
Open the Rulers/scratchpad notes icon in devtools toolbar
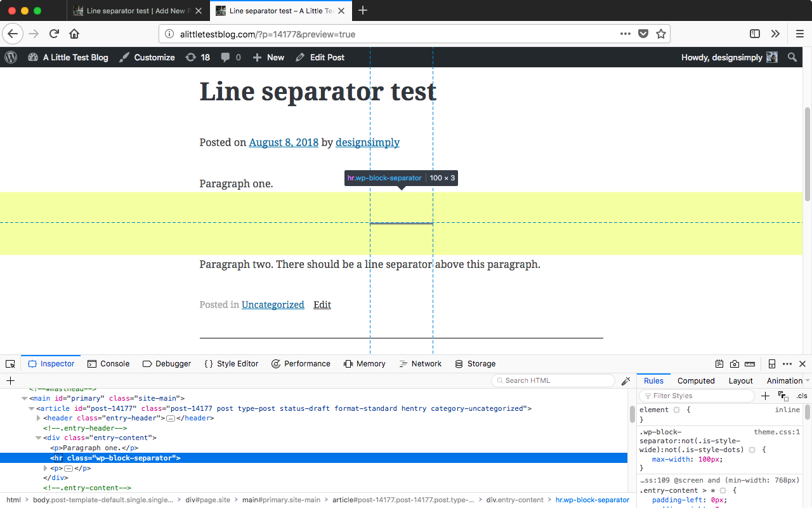[x=719, y=363]
